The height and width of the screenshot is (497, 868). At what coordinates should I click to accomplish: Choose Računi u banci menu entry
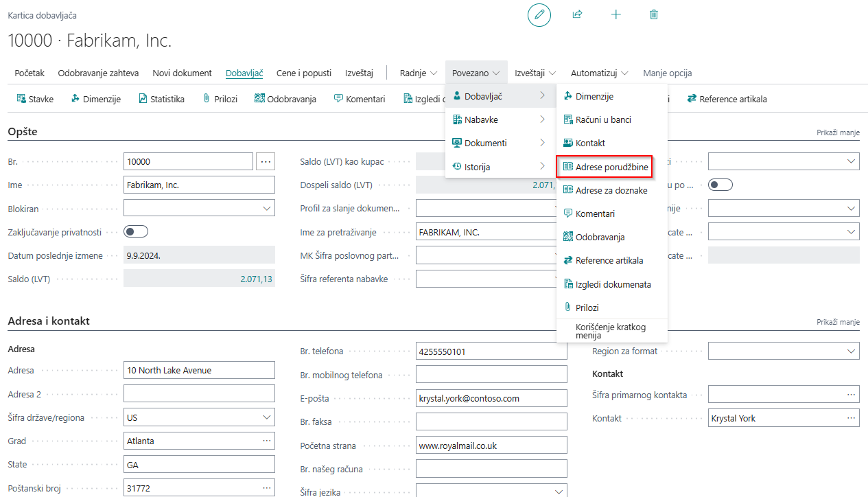coord(602,120)
